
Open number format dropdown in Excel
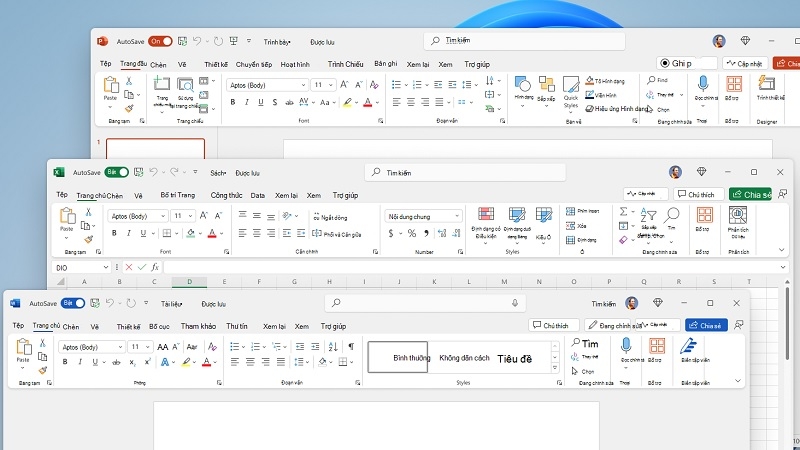(457, 216)
